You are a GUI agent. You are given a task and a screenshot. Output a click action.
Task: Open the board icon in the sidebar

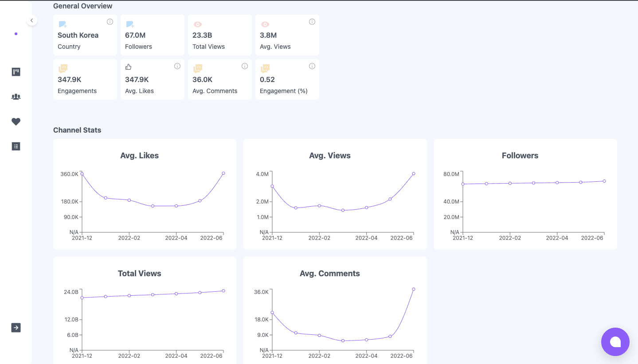(16, 72)
